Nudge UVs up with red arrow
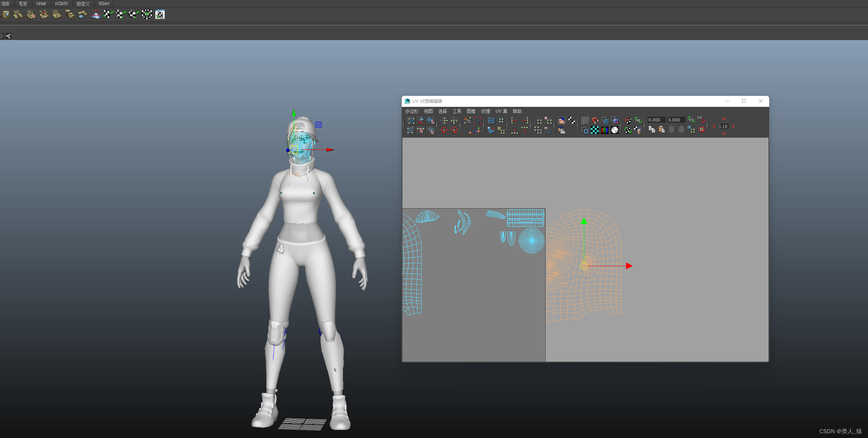 [724, 119]
